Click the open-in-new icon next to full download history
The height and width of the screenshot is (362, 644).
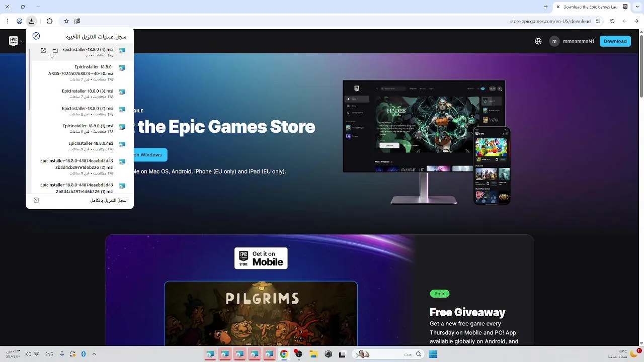36,200
